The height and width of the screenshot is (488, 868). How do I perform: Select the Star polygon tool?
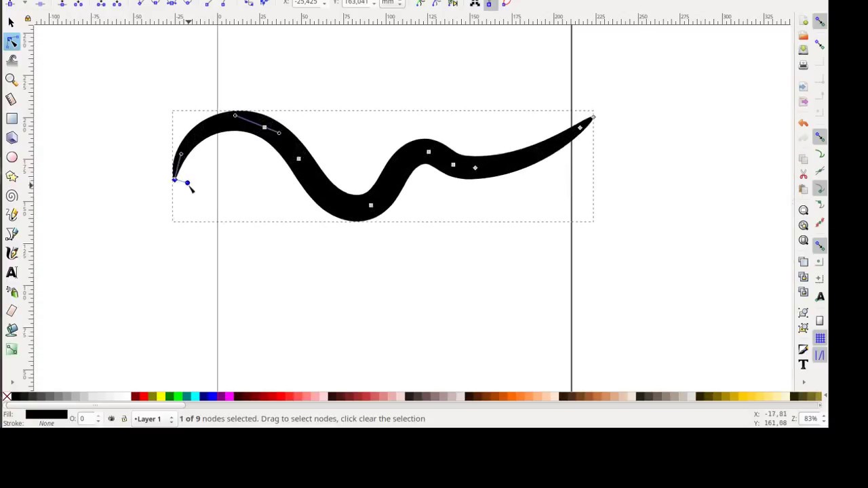coord(12,176)
